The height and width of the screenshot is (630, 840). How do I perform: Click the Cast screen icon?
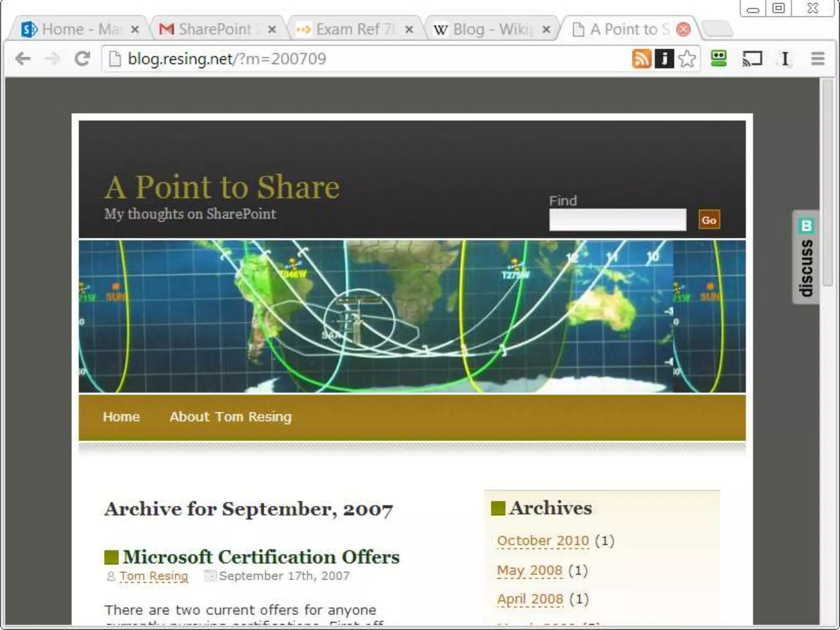(x=752, y=59)
